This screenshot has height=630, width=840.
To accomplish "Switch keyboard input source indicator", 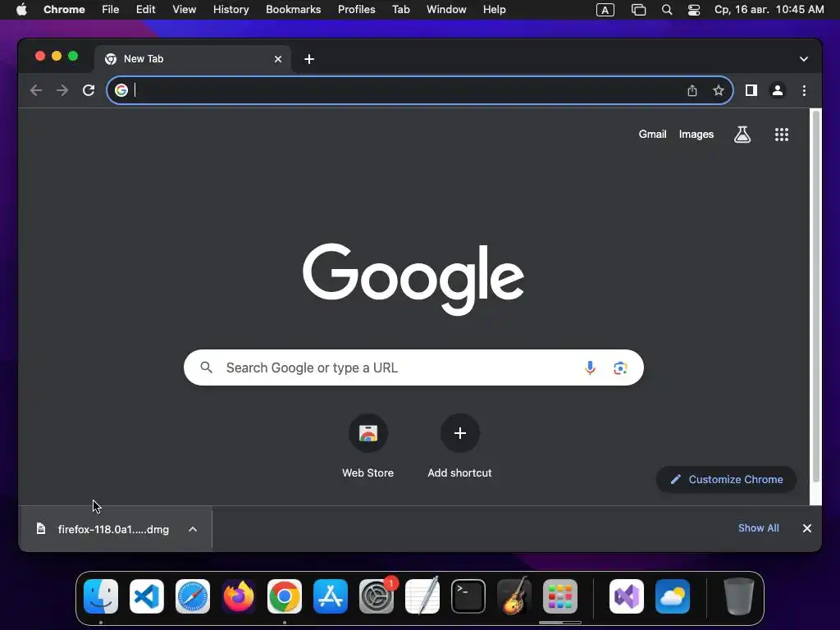I will 605,10.
